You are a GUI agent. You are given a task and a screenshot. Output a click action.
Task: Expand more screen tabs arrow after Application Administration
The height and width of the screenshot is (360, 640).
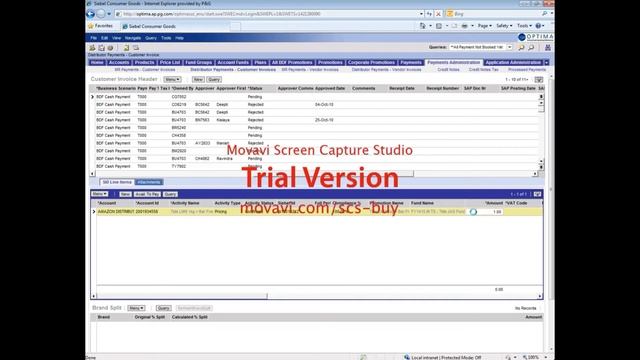[547, 62]
